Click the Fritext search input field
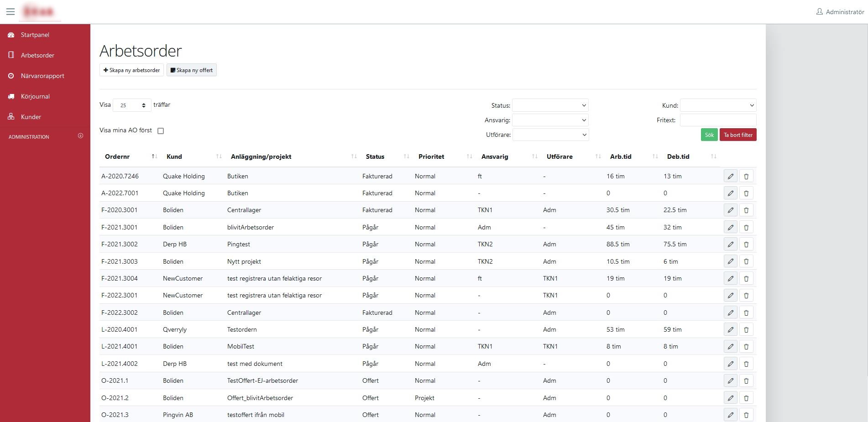868x422 pixels. (718, 120)
